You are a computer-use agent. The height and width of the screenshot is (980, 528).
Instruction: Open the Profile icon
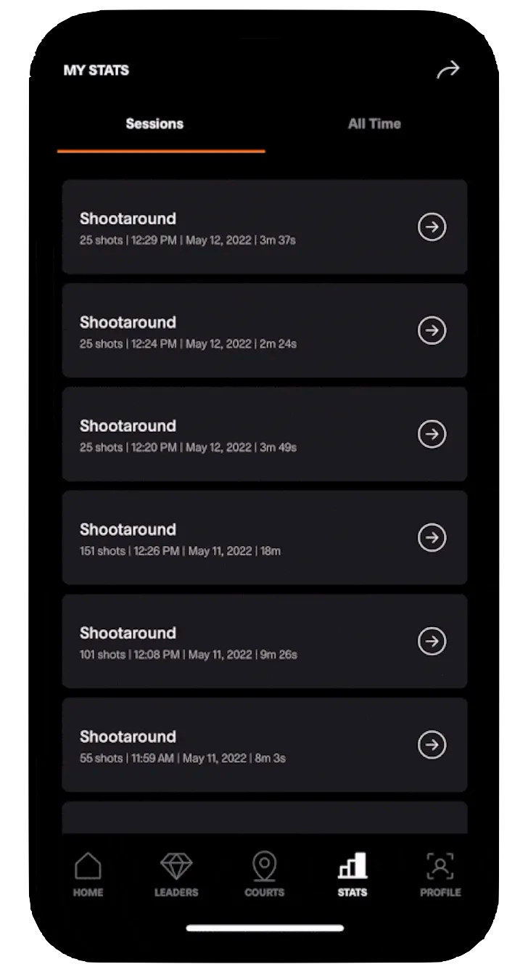tap(440, 866)
